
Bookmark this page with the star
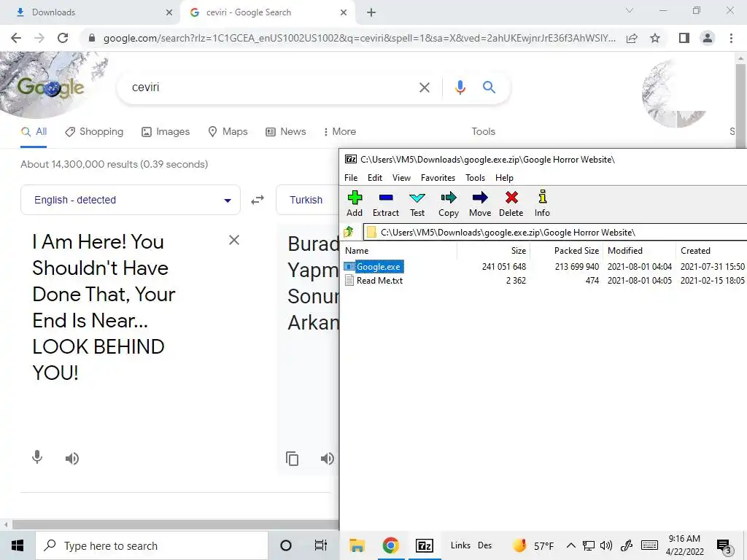[655, 38]
